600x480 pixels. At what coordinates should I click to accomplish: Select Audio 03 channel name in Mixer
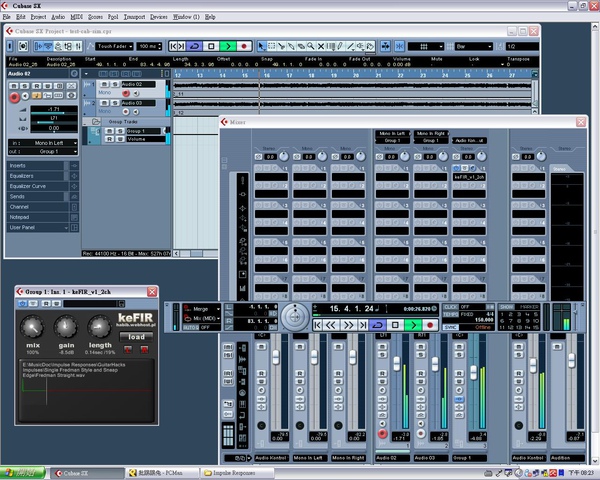[430, 458]
